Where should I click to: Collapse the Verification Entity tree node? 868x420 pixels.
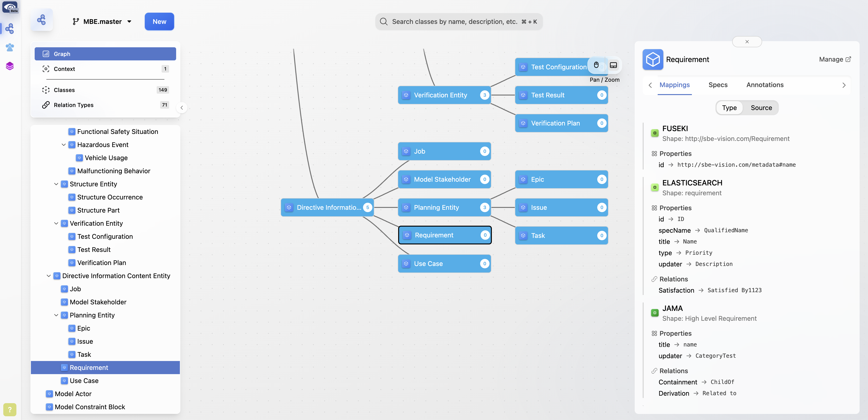[x=56, y=224]
